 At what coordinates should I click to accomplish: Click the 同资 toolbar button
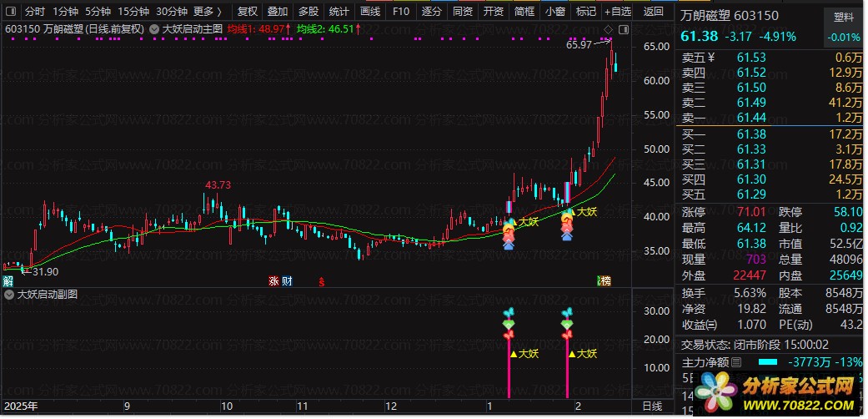(x=462, y=11)
